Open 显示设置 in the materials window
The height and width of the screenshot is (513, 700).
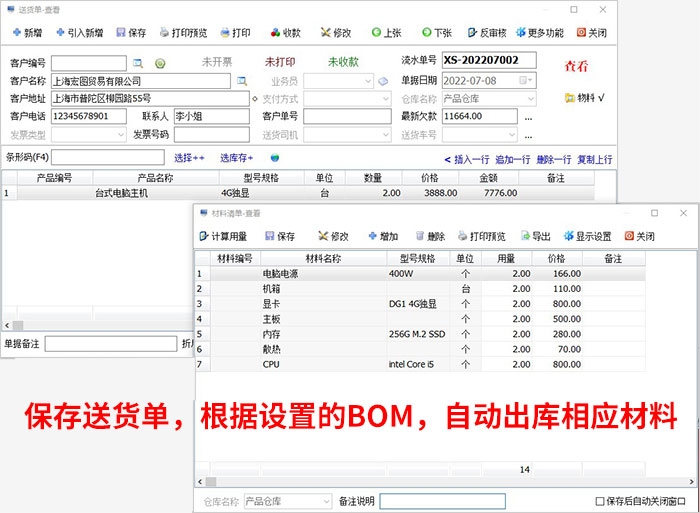pyautogui.click(x=586, y=237)
